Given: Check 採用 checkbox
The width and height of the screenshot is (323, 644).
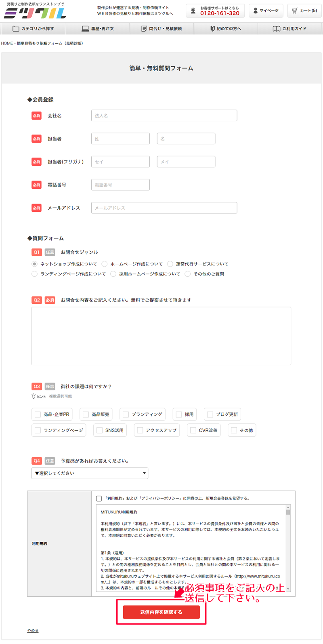Looking at the screenshot, I should tap(179, 415).
